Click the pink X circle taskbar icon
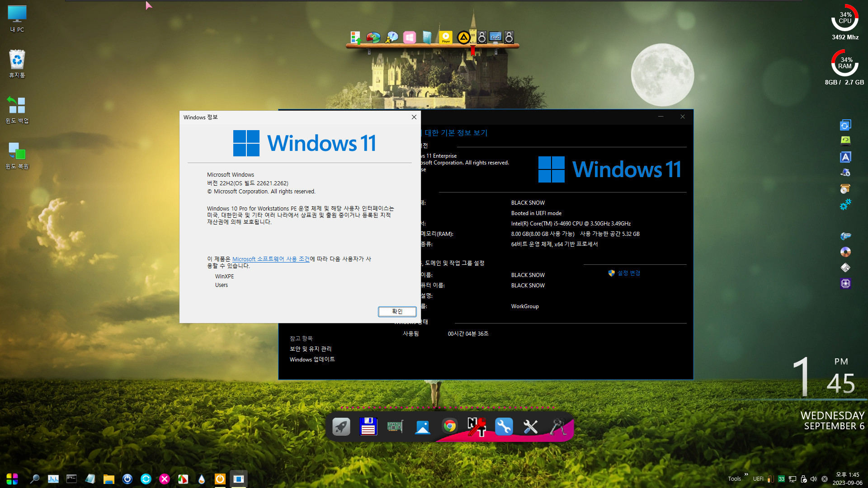This screenshot has height=488, width=868. tap(165, 479)
